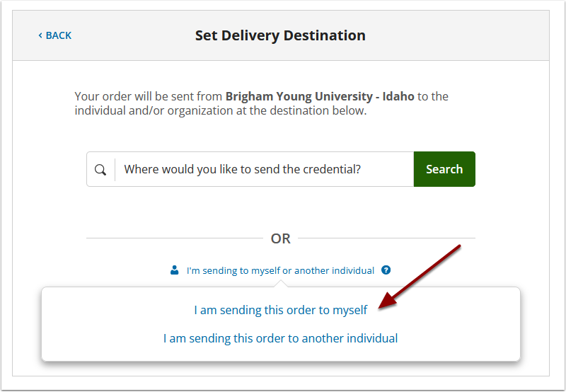Click the green Search button

[444, 169]
